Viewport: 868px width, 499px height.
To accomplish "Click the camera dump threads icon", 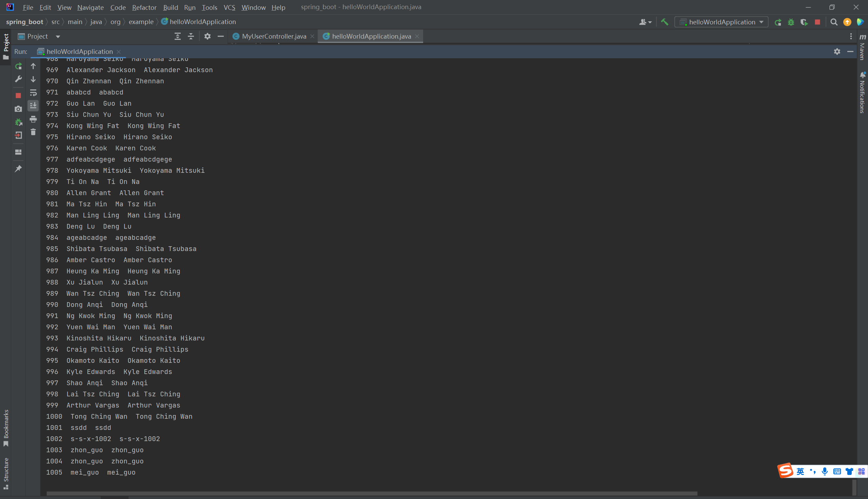I will (x=19, y=109).
